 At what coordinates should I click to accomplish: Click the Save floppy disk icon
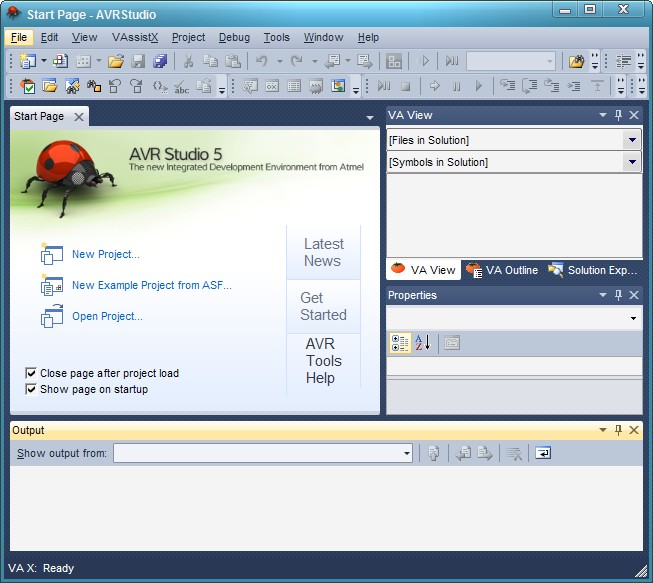138,61
